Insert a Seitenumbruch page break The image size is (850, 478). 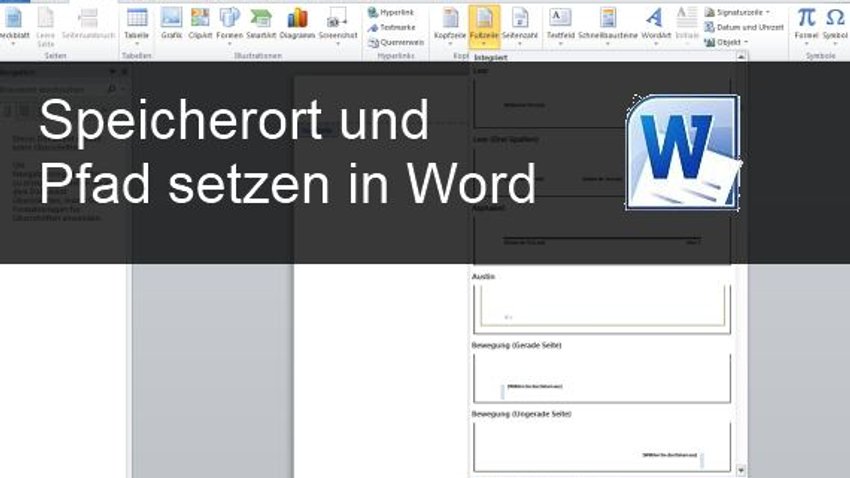coord(88,25)
